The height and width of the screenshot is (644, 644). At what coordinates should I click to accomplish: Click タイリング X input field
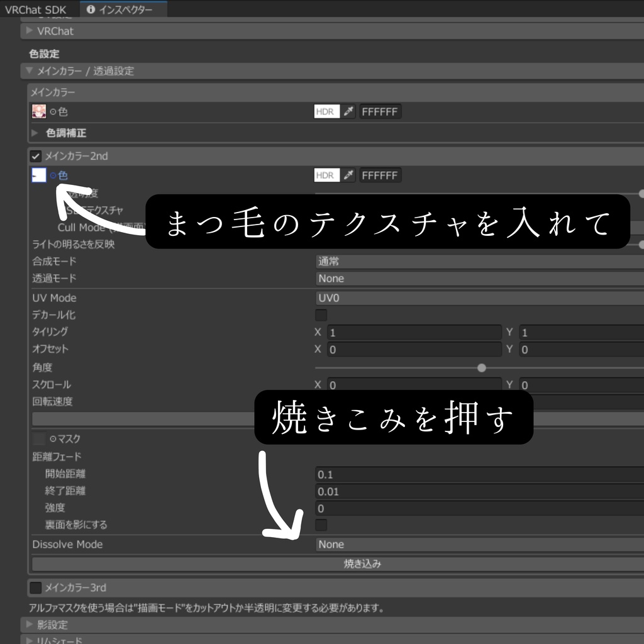click(x=414, y=332)
